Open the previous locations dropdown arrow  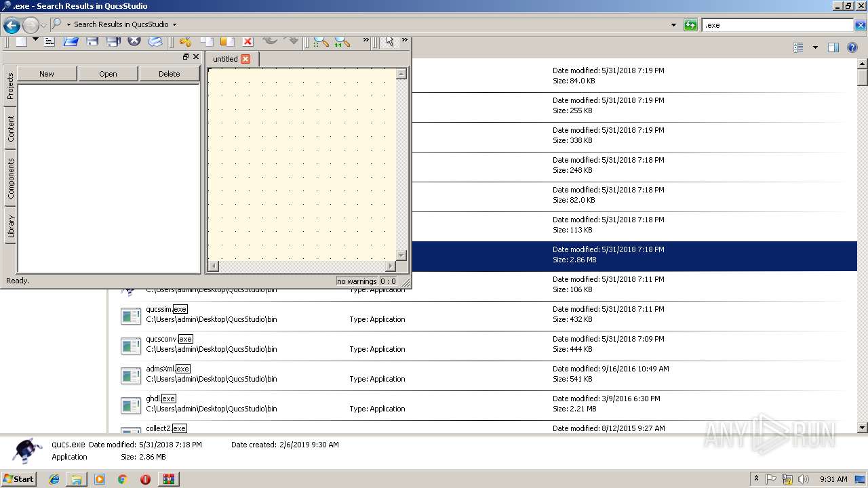673,25
